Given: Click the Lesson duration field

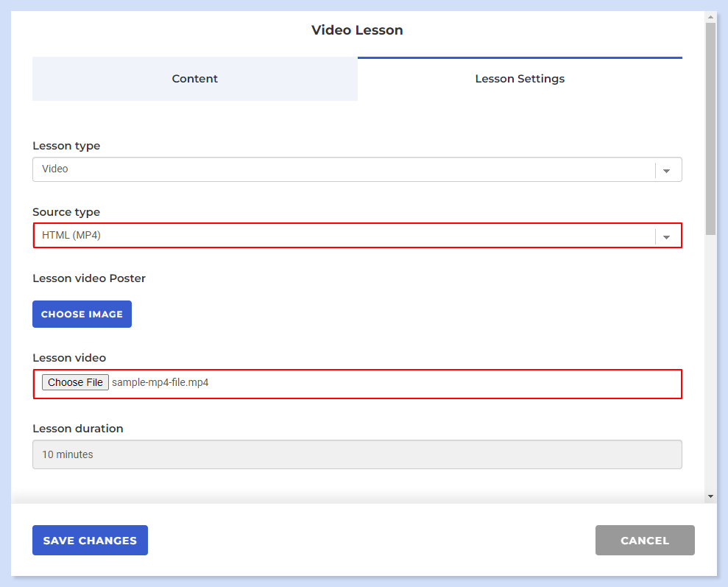Looking at the screenshot, I should point(357,454).
